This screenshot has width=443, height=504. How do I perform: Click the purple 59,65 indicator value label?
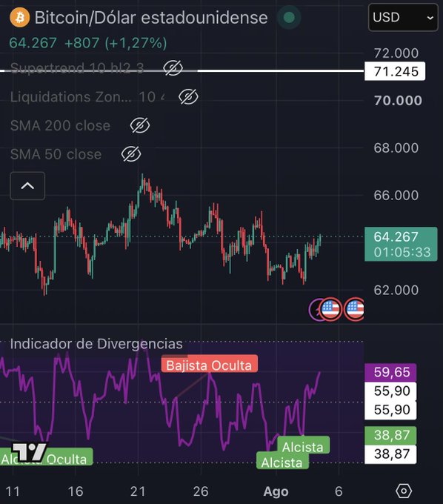click(x=390, y=372)
